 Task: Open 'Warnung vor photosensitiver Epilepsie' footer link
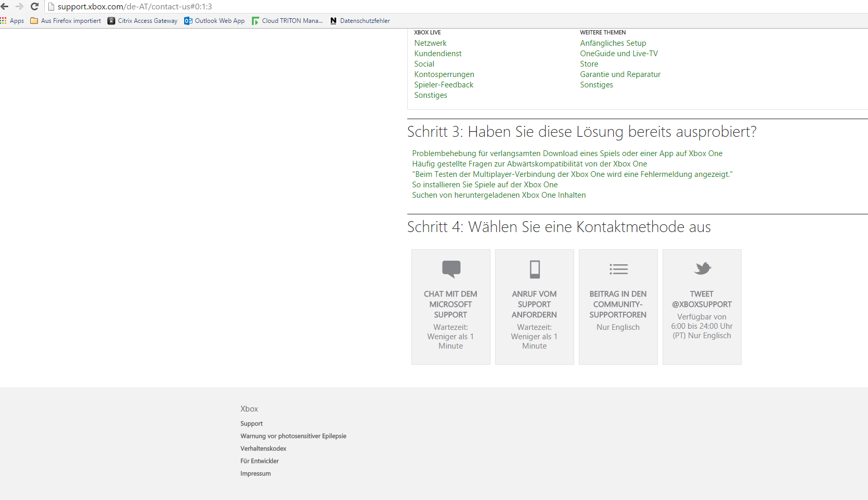[293, 436]
